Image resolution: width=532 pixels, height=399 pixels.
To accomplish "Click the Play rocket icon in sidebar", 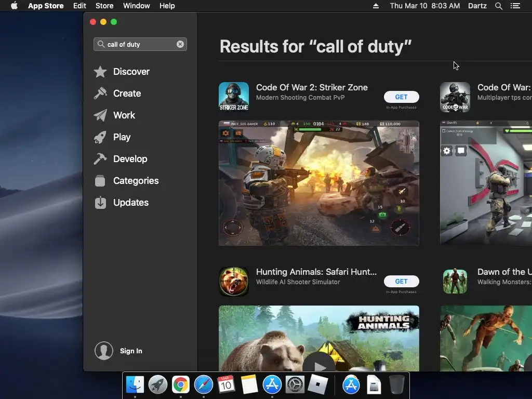I will pyautogui.click(x=100, y=137).
